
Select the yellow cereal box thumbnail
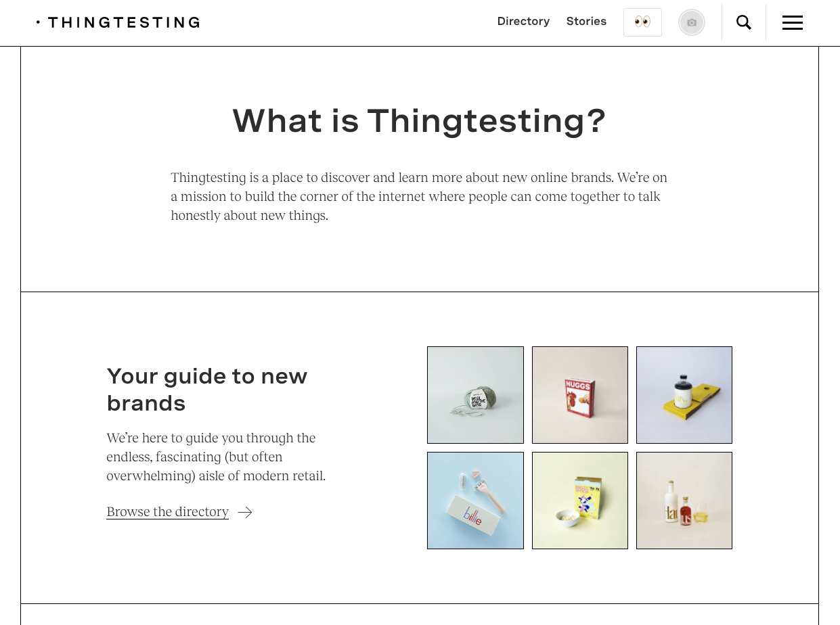click(x=580, y=501)
